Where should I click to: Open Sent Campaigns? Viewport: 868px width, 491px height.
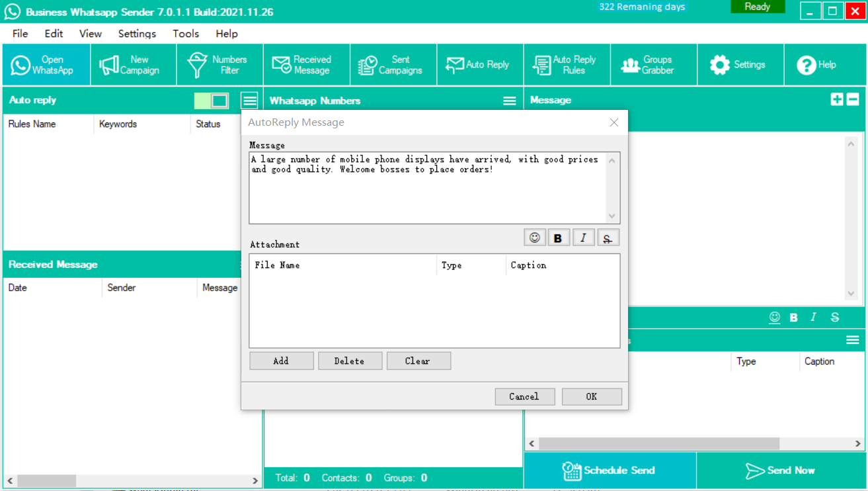click(393, 65)
